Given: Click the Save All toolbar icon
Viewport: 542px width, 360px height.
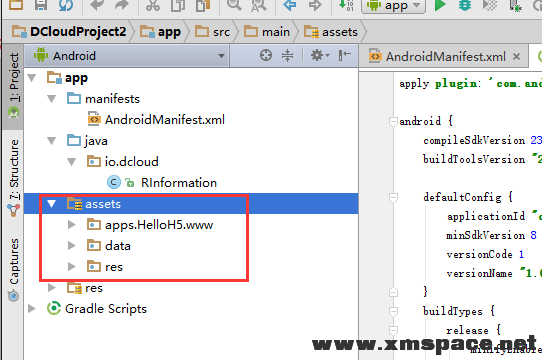Looking at the screenshot, I should 41,5.
